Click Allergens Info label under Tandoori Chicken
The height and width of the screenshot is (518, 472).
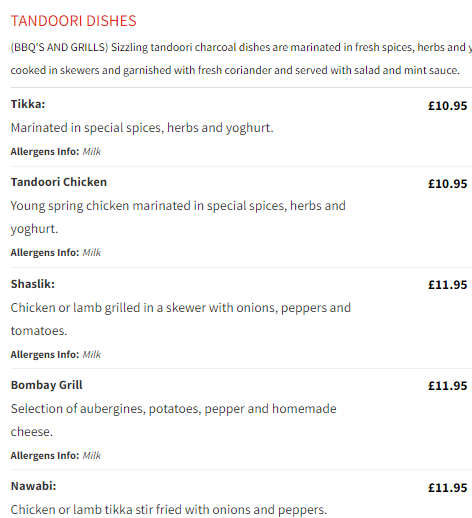[x=45, y=253]
